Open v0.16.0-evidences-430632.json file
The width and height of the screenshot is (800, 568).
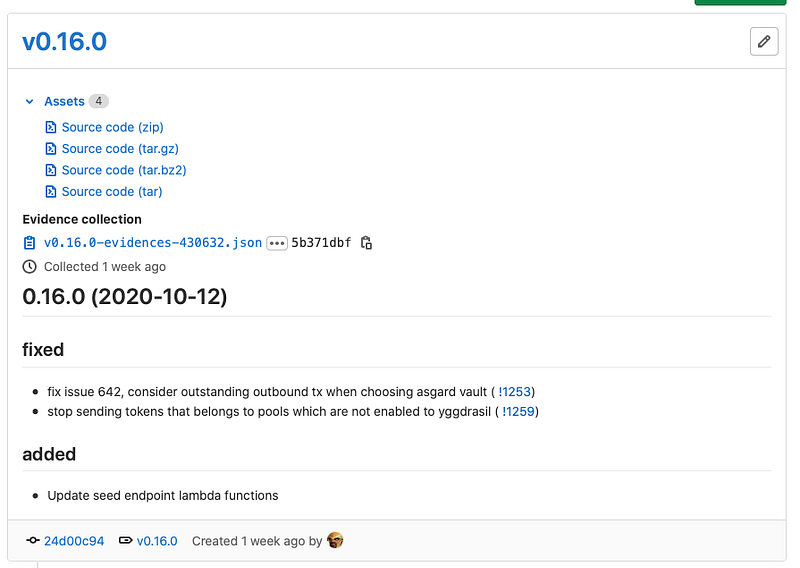click(153, 243)
